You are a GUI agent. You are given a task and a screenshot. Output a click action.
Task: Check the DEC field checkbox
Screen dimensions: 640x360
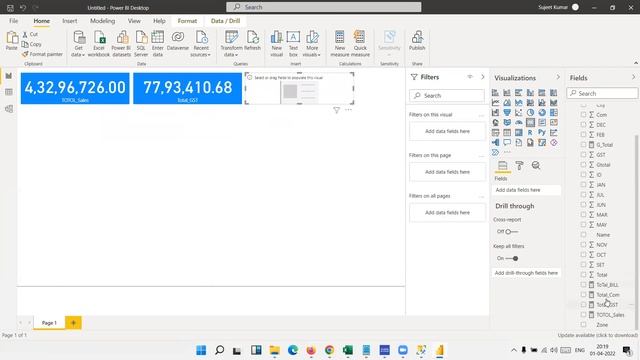coord(583,124)
